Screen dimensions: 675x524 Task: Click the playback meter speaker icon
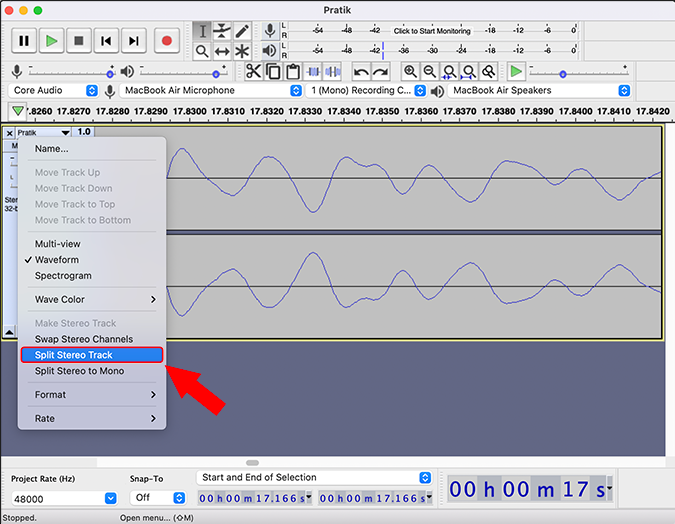click(x=270, y=51)
